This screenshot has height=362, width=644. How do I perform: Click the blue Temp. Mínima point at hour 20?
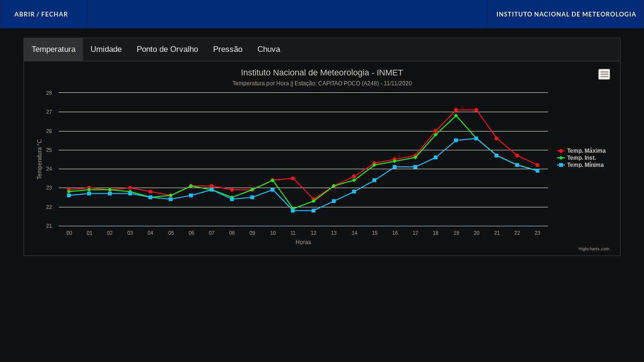pyautogui.click(x=476, y=139)
